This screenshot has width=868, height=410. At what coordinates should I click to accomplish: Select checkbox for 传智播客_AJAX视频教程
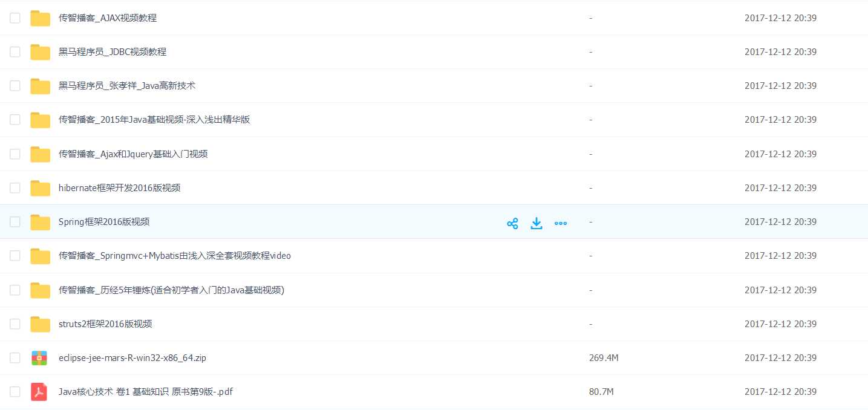(15, 18)
